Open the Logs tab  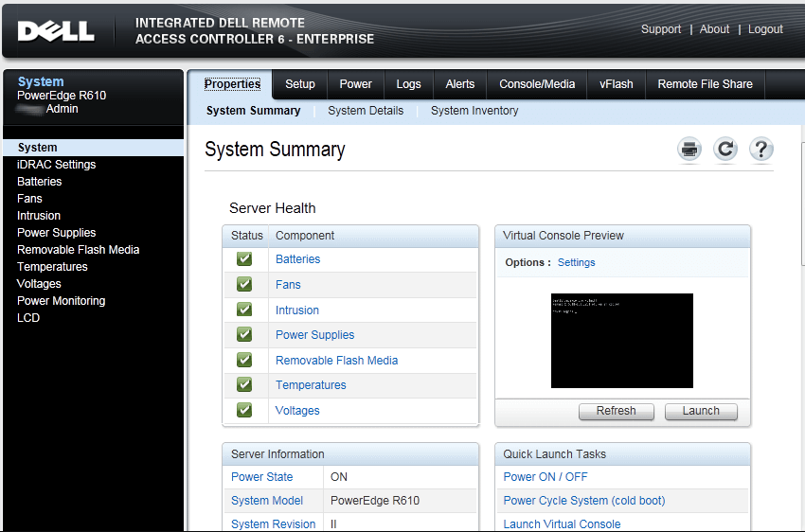[x=409, y=84]
